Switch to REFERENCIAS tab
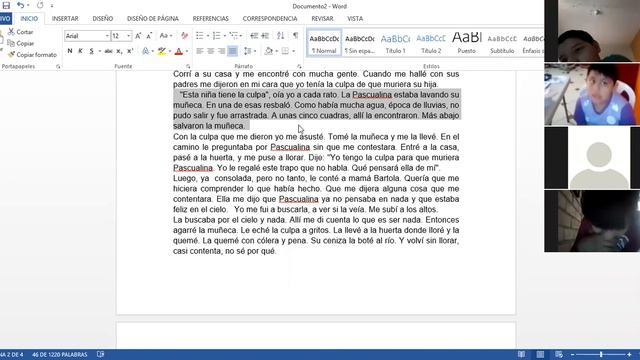The width and height of the screenshot is (640, 360). click(x=211, y=19)
